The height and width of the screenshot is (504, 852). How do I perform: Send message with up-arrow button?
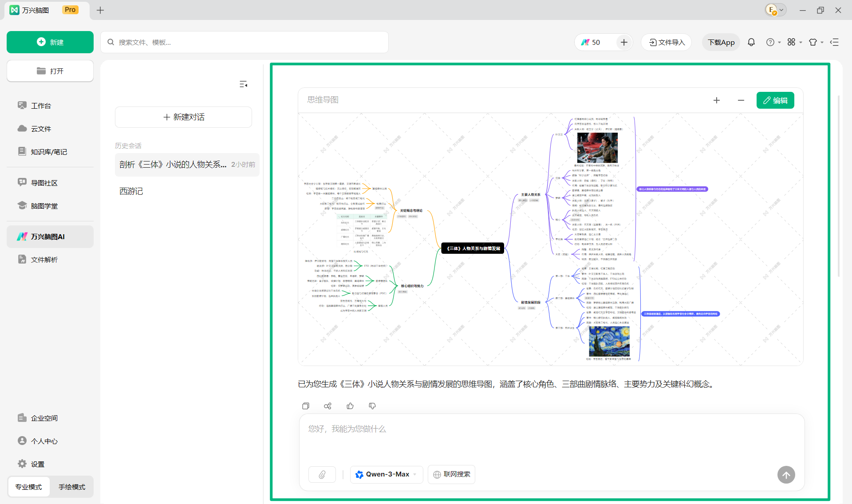click(x=786, y=475)
